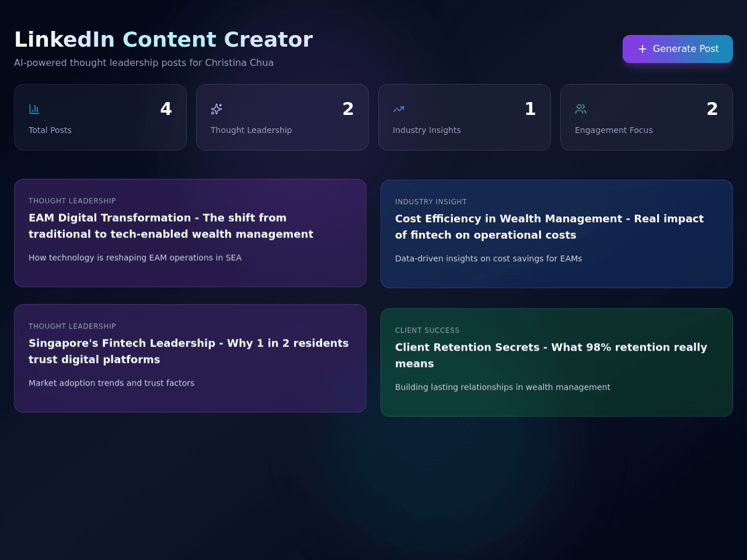Screen dimensions: 747x560
Task: Open the EAM Digital Transformation post card
Action: pyautogui.click(x=190, y=233)
